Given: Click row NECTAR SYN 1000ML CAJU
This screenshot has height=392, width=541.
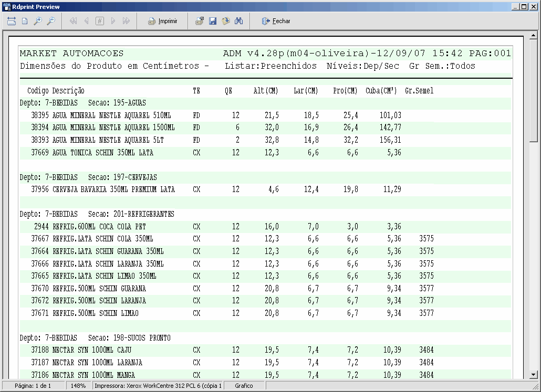Looking at the screenshot, I should tap(265, 350).
